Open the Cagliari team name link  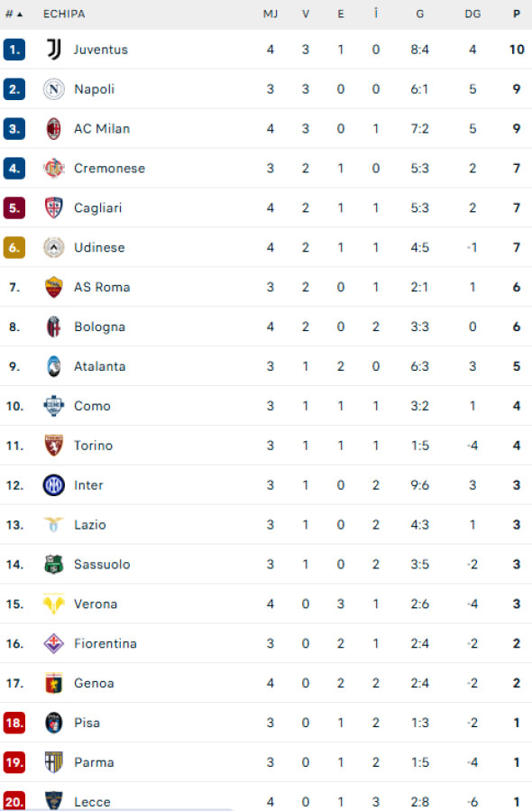click(97, 207)
